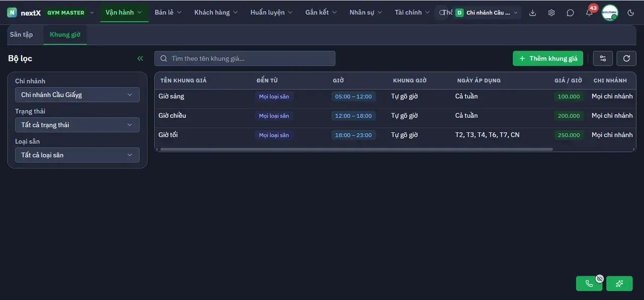Click the refresh icon button
This screenshot has width=644, height=300.
coord(626,58)
